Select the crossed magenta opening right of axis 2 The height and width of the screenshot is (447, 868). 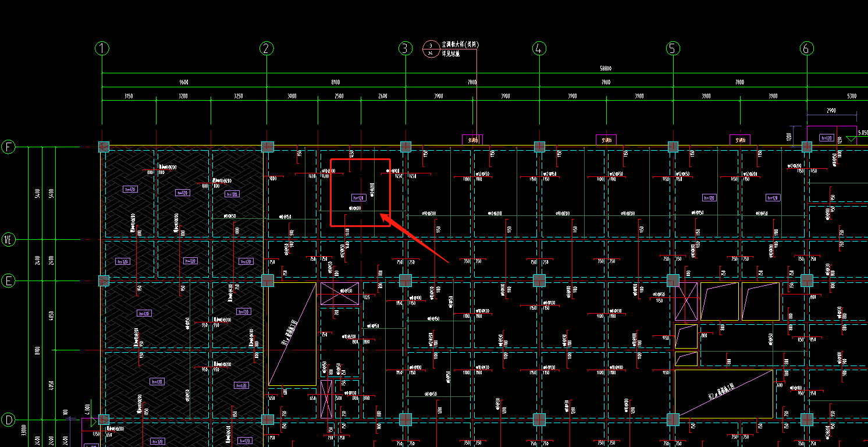point(340,294)
